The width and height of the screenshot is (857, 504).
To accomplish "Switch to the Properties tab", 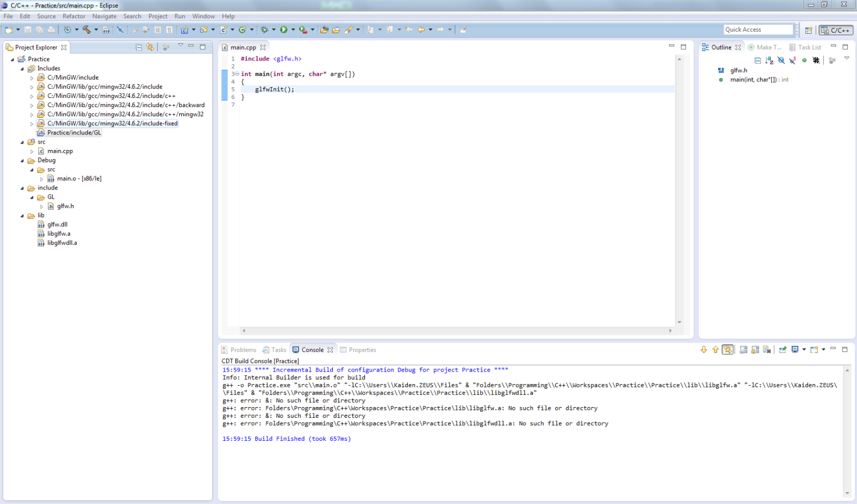I will pyautogui.click(x=358, y=350).
